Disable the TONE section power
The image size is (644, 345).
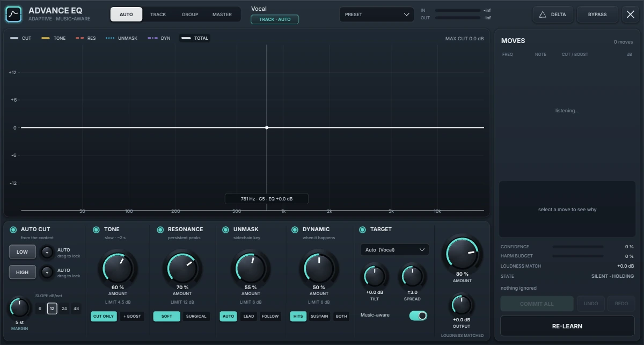[97, 230]
